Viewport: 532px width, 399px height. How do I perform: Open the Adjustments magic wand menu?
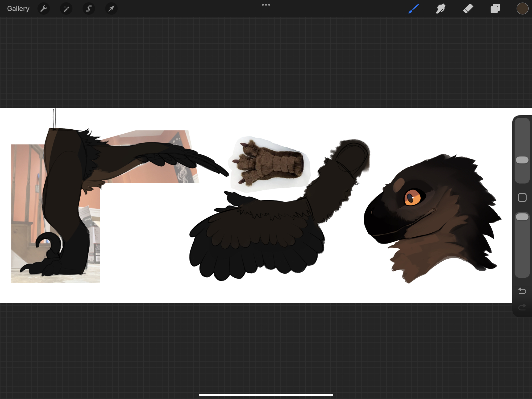click(x=66, y=9)
